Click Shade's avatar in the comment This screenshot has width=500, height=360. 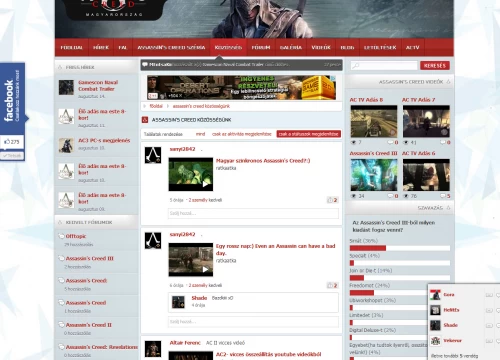click(x=178, y=302)
